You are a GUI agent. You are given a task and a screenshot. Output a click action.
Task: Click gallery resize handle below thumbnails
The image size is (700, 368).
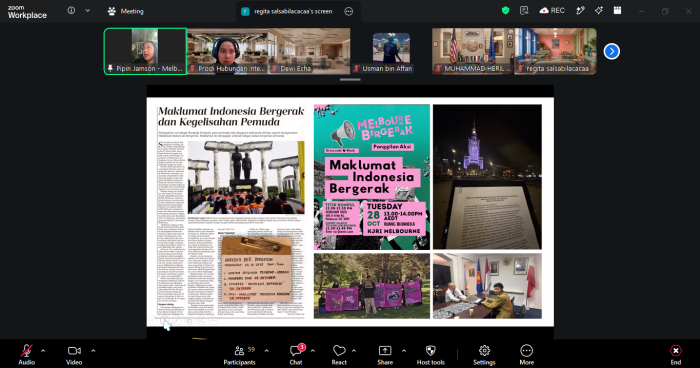tap(350, 80)
